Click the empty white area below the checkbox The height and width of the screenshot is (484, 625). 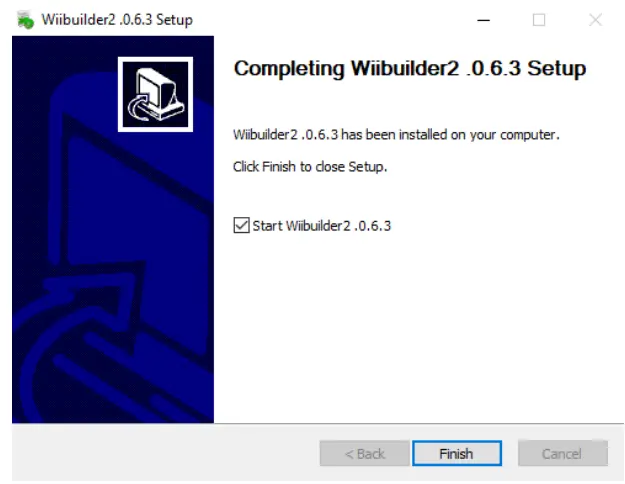tap(419, 327)
